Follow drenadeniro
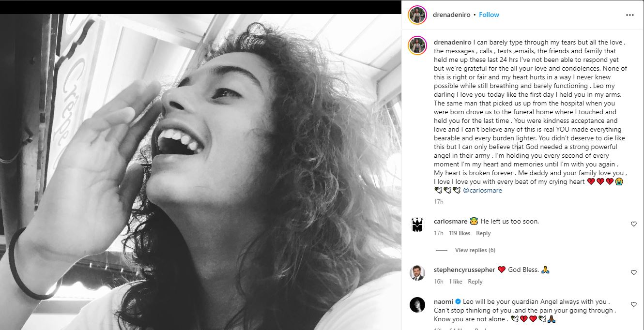The height and width of the screenshot is (330, 644). [489, 15]
